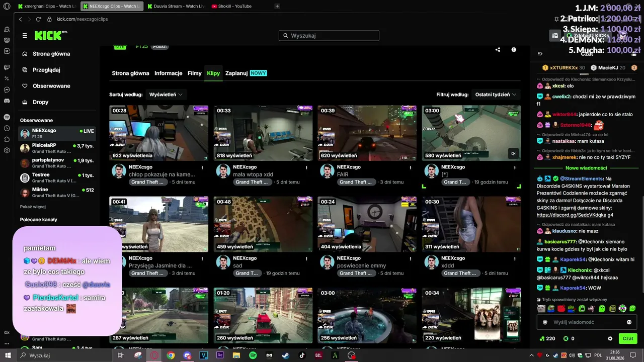The image size is (644, 362).
Task: Play the 'chłop pokazuje na kame...' clip thumbnail
Action: [158, 133]
